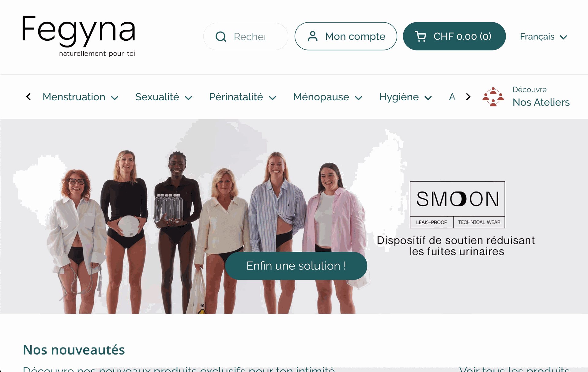
Task: Expand the Sexualité dropdown arrow
Action: (189, 98)
